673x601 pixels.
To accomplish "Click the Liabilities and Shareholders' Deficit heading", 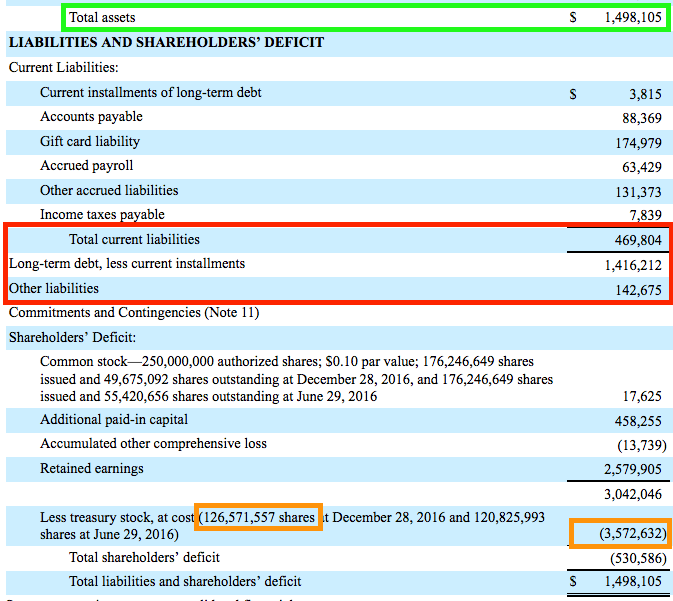I will 166,43.
